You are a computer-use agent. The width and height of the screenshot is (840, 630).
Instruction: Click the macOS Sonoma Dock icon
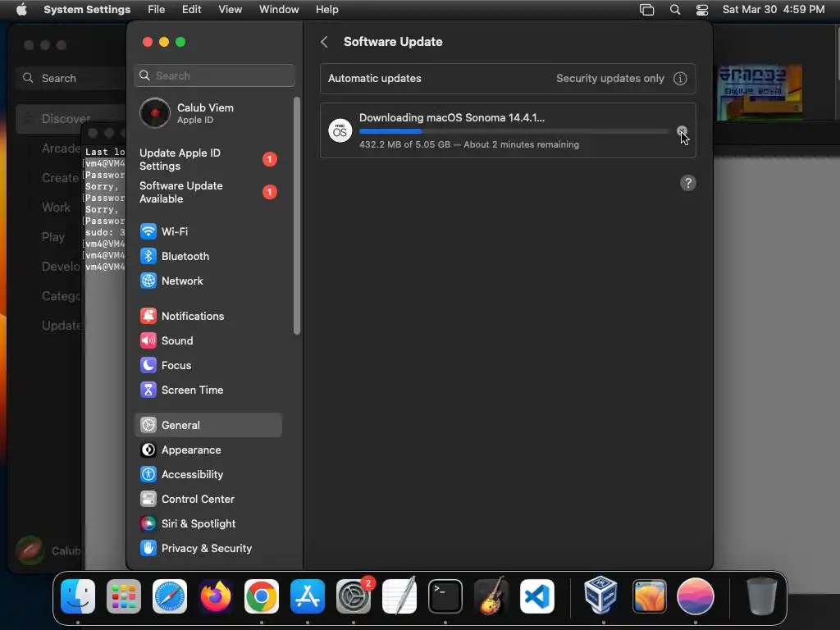click(x=696, y=596)
